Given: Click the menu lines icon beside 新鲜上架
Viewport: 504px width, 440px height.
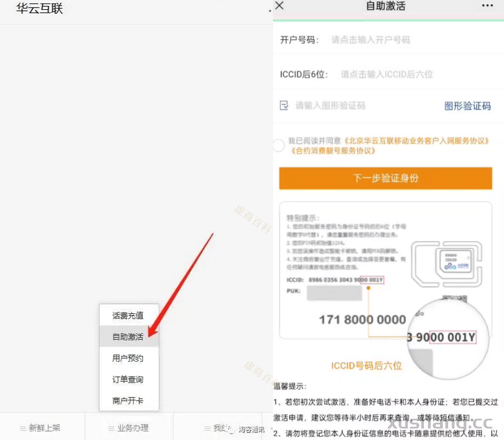Looking at the screenshot, I should point(23,428).
